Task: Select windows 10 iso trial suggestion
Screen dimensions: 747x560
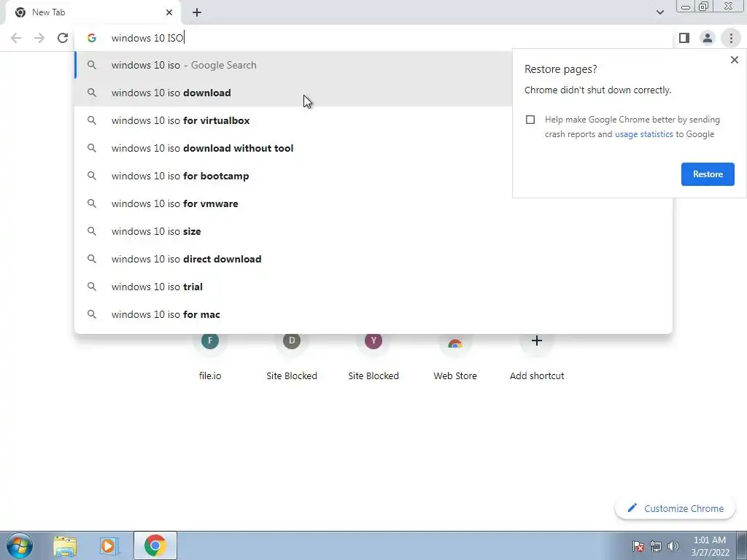Action: coord(373,287)
